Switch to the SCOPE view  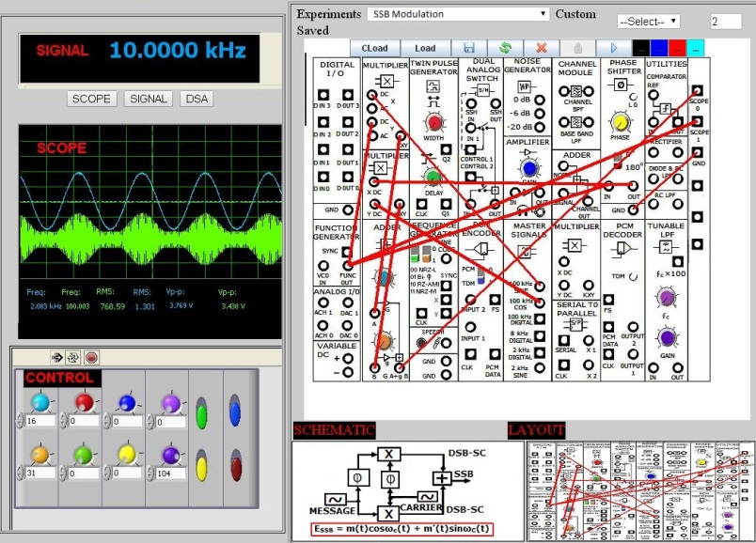pos(91,99)
